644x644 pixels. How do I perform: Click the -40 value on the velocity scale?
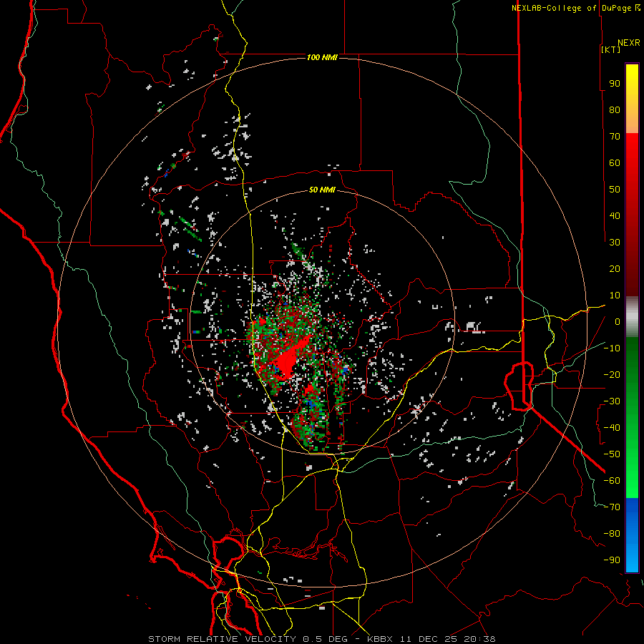[612, 428]
